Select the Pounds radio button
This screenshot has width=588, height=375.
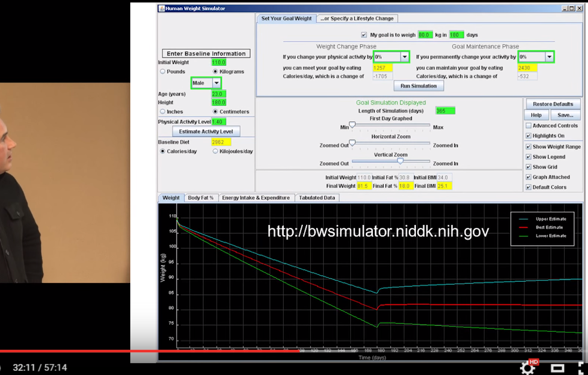click(163, 72)
